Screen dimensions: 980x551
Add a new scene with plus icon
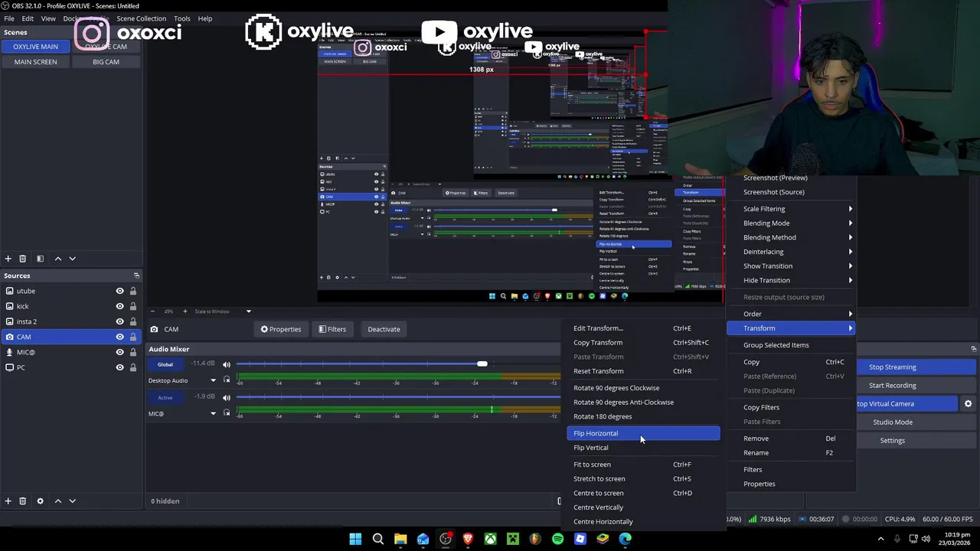click(8, 259)
